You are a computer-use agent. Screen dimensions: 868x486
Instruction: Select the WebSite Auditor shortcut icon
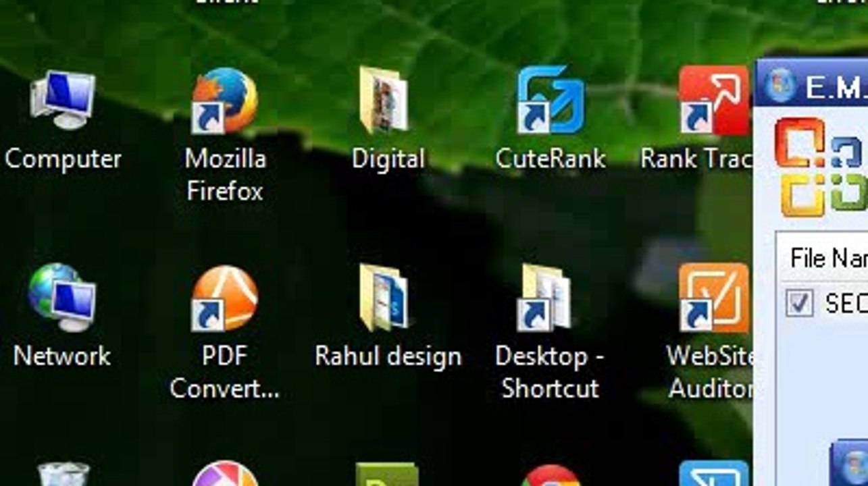(x=714, y=298)
